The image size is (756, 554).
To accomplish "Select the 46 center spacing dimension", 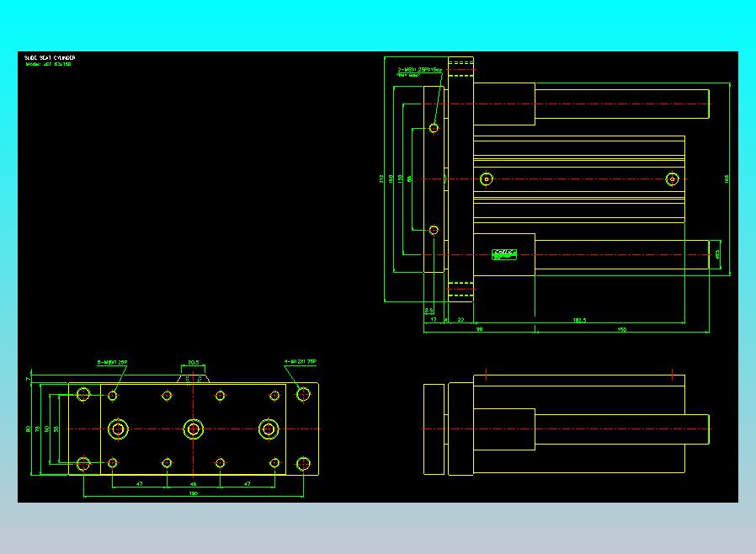I will 194,484.
